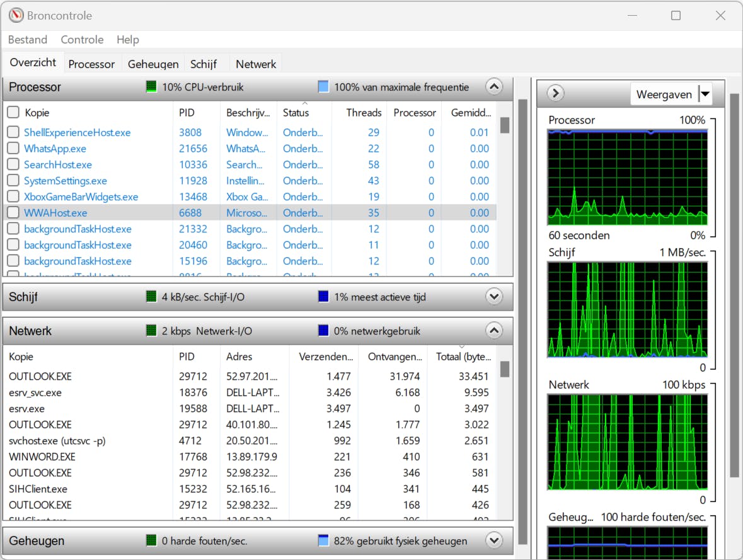
Task: Sort processes by Threads column header
Action: (x=364, y=113)
